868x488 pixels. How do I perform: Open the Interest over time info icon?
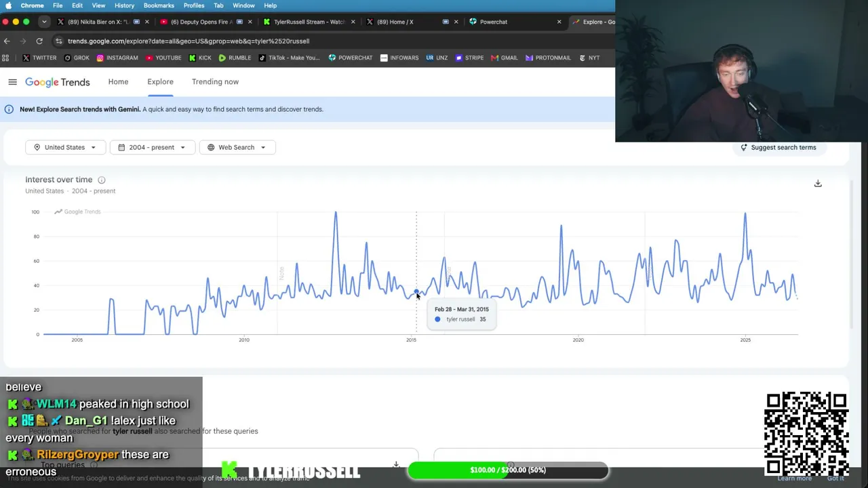click(102, 180)
